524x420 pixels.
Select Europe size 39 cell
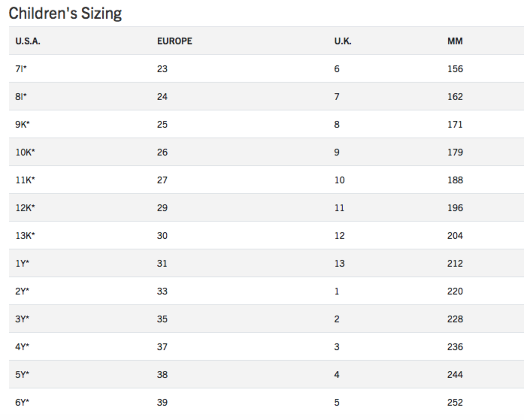point(162,402)
